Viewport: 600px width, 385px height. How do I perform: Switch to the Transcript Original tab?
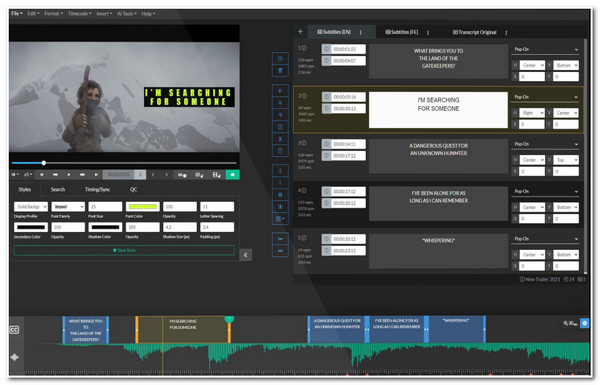pyautogui.click(x=474, y=33)
